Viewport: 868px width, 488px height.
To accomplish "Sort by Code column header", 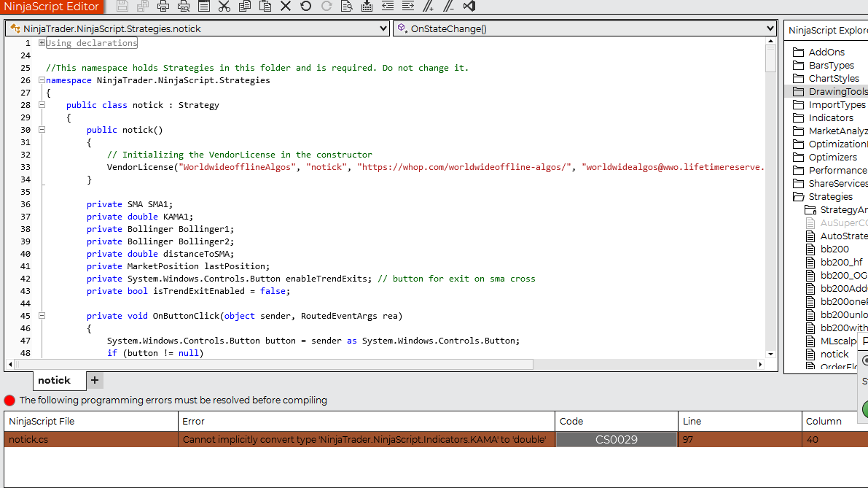I will click(616, 422).
